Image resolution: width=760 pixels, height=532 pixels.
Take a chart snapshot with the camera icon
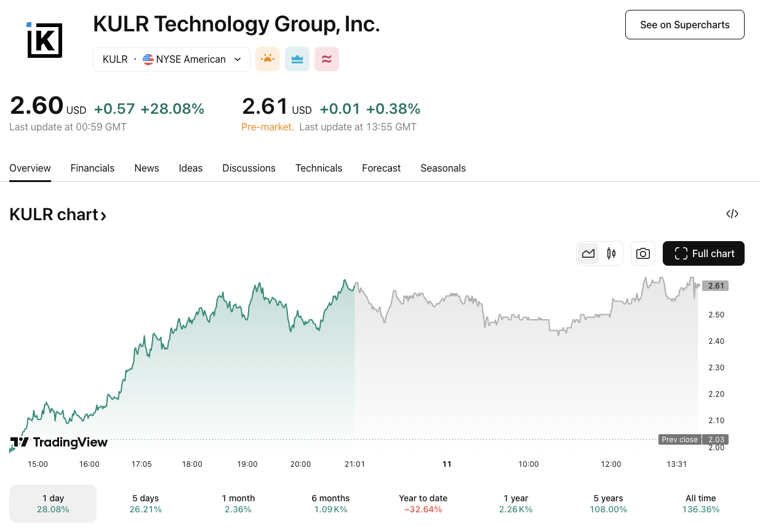click(x=642, y=253)
